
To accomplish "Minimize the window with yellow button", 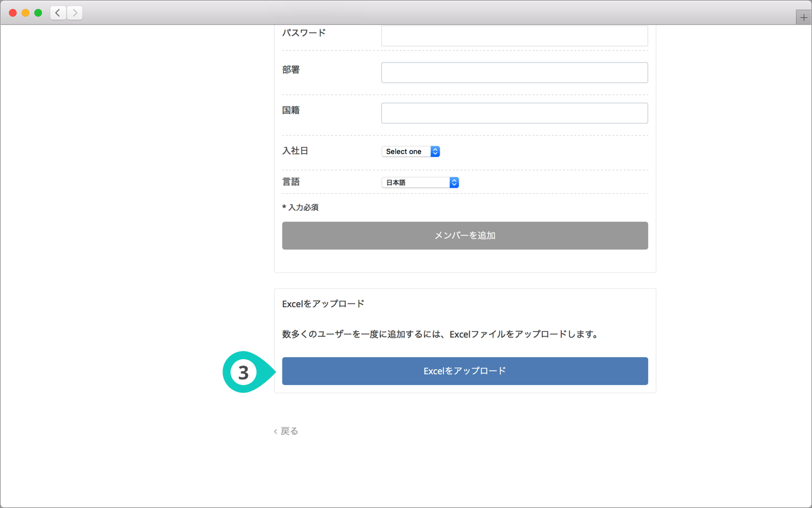I will point(25,13).
